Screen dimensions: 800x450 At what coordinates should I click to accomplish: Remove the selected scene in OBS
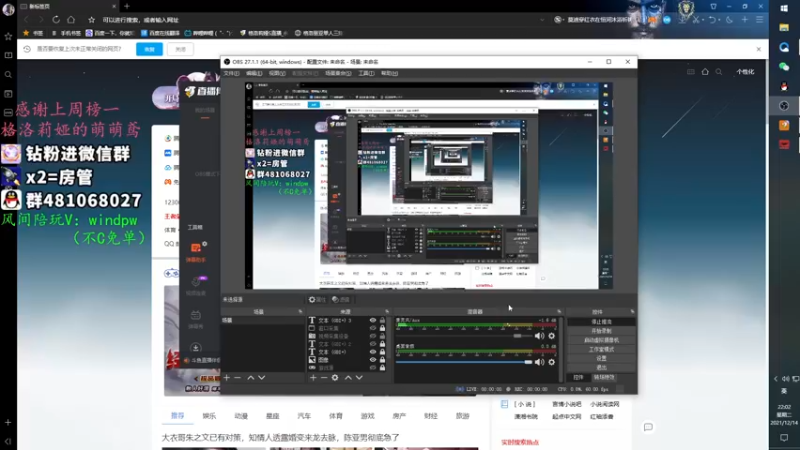237,378
